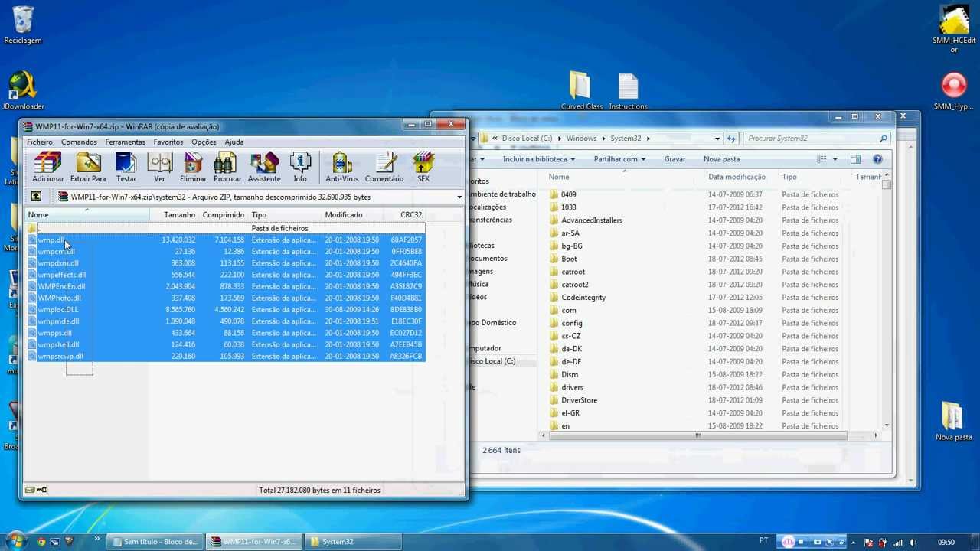Select wmploc.DLL in the archive list
This screenshot has width=980, height=551.
click(x=225, y=309)
